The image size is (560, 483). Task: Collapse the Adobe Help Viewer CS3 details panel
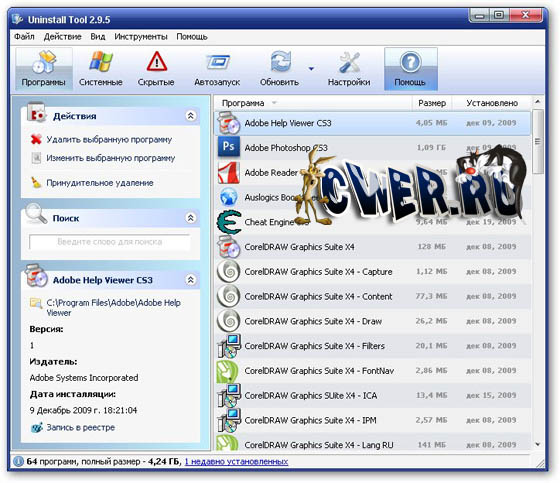tap(191, 280)
